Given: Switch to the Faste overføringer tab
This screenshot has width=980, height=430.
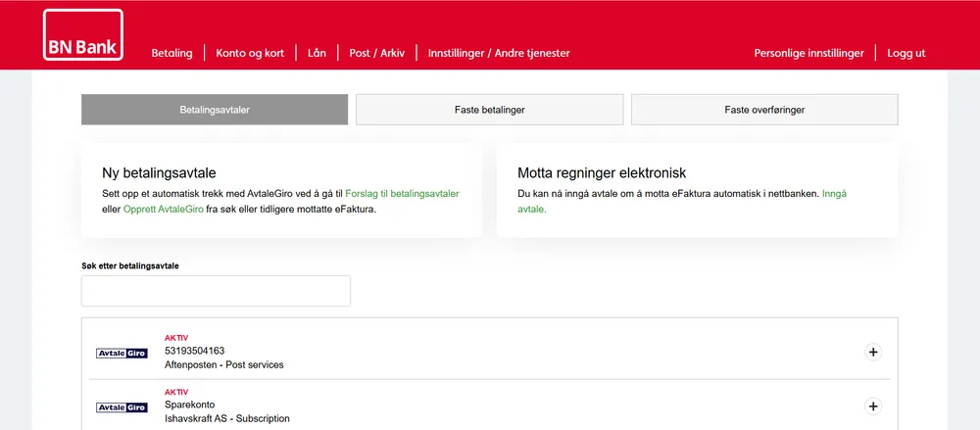Looking at the screenshot, I should click(x=764, y=110).
